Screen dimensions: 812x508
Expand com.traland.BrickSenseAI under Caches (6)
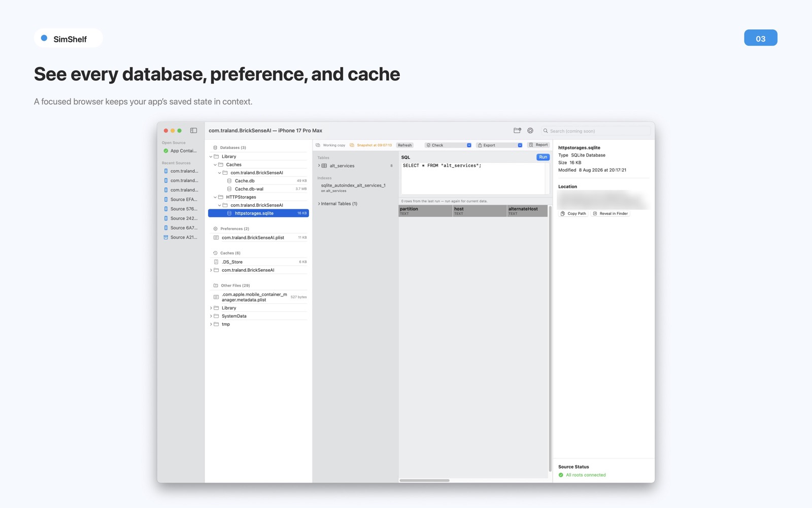(211, 270)
